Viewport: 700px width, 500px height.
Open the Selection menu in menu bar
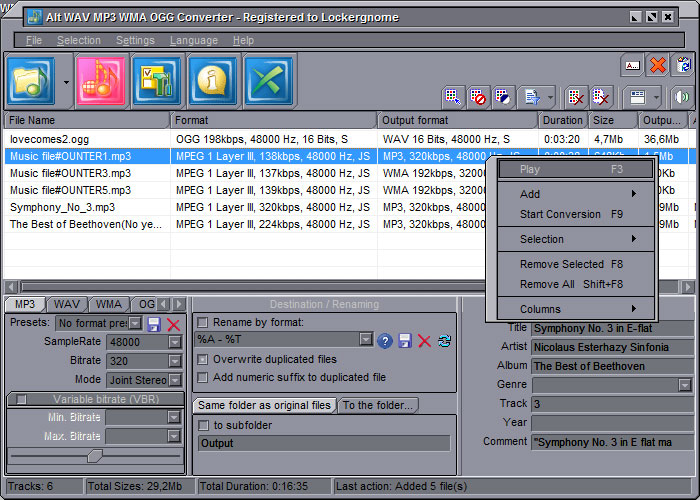point(79,40)
